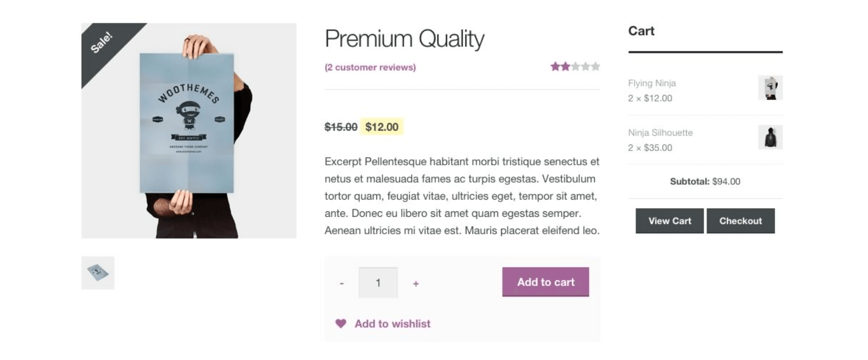Open the 2 customer reviews link
The height and width of the screenshot is (360, 868).
(x=370, y=67)
